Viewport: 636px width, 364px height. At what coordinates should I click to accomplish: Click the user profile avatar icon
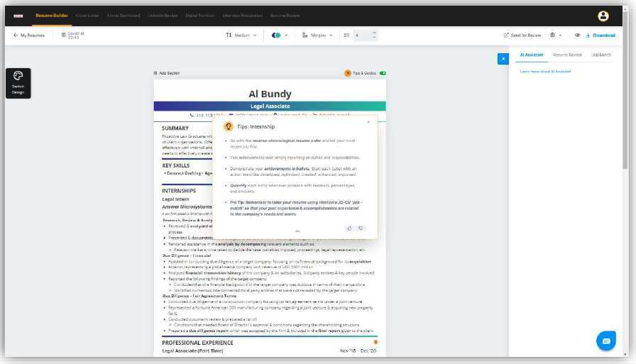tap(603, 16)
